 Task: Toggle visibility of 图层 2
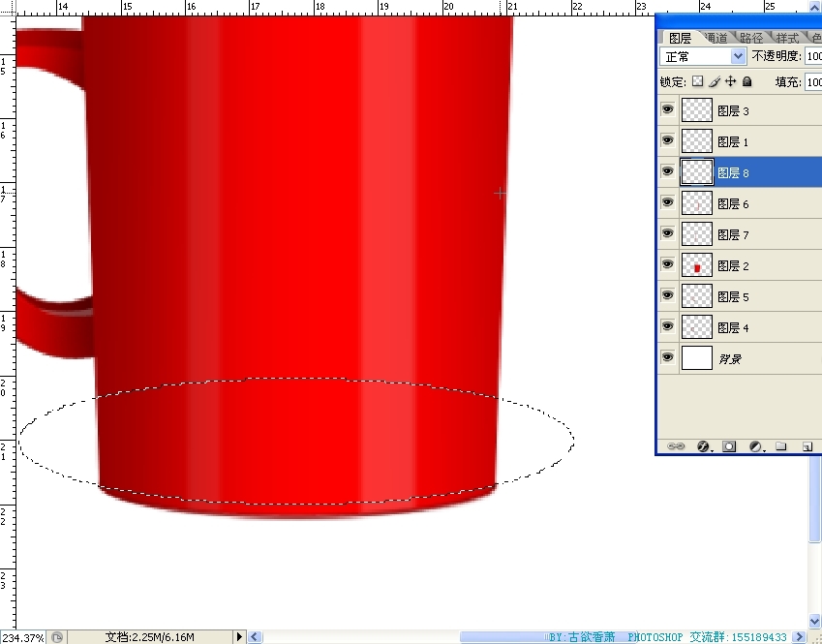(667, 265)
